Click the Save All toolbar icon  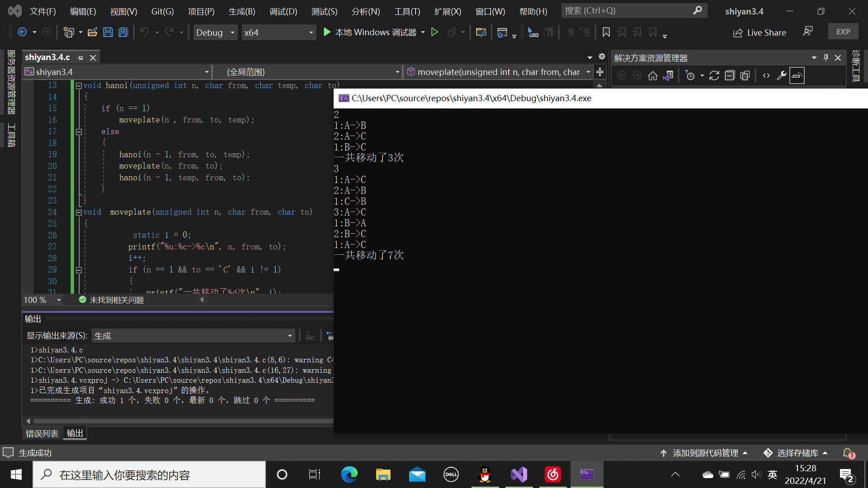(123, 32)
